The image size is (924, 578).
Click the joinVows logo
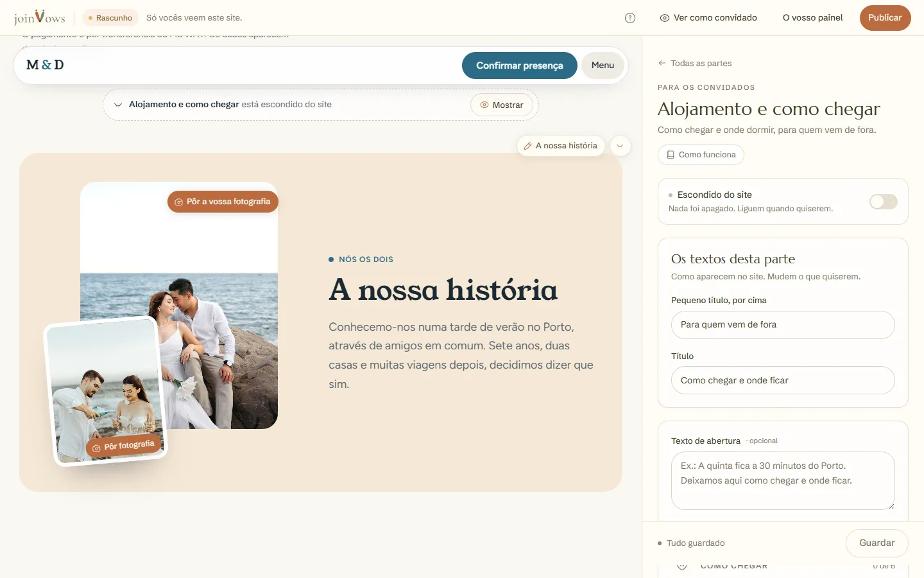coord(40,17)
